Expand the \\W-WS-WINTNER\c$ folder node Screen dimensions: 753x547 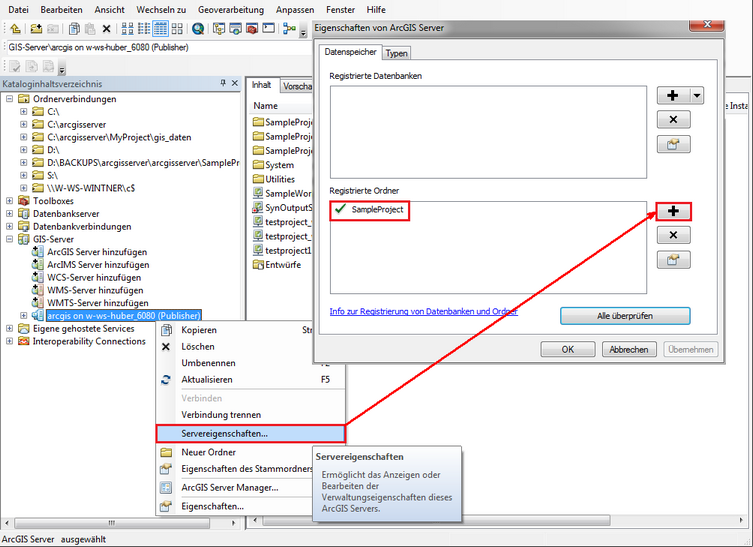point(23,188)
